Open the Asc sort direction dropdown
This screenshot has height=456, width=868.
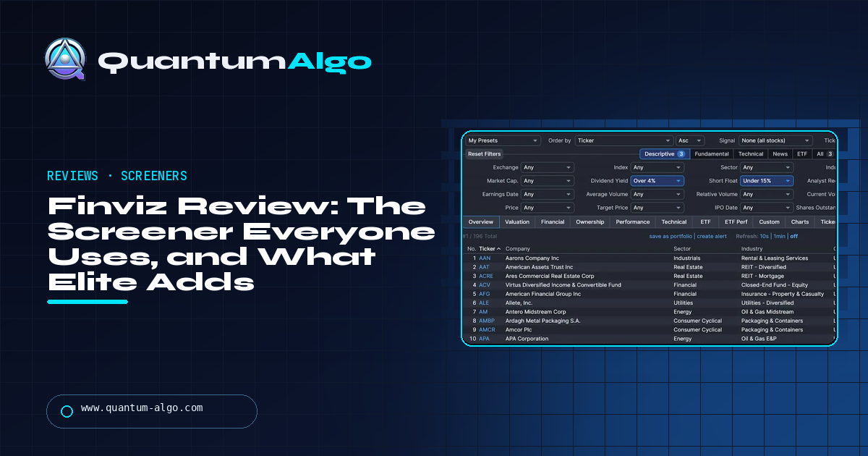click(x=690, y=140)
